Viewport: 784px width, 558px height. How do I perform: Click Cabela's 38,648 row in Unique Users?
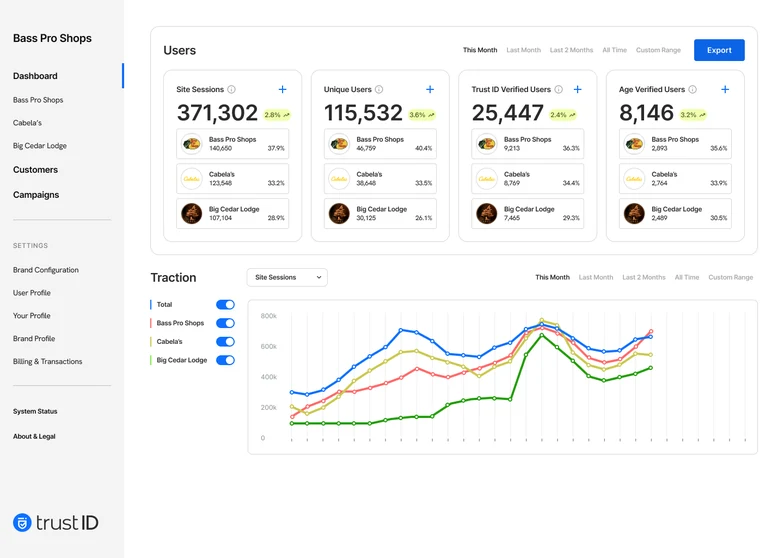380,178
